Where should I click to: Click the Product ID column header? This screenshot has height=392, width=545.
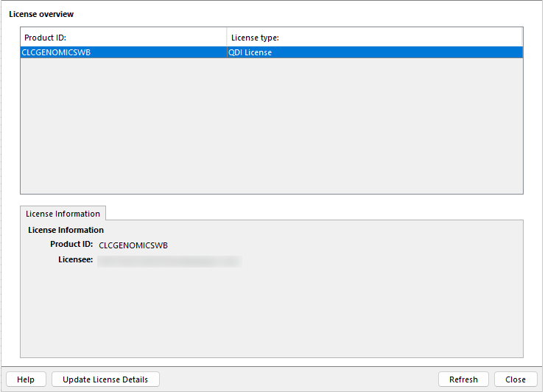coord(124,38)
